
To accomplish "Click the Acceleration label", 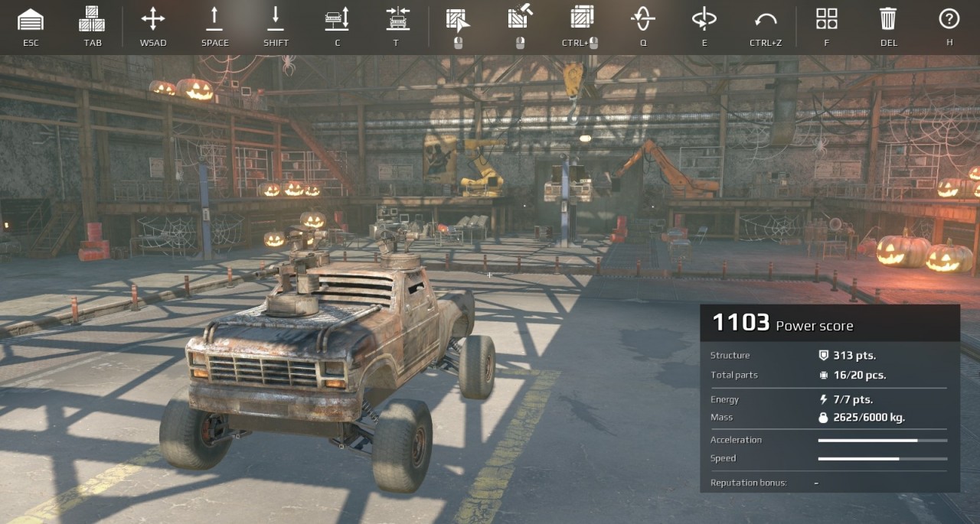I will (x=736, y=440).
